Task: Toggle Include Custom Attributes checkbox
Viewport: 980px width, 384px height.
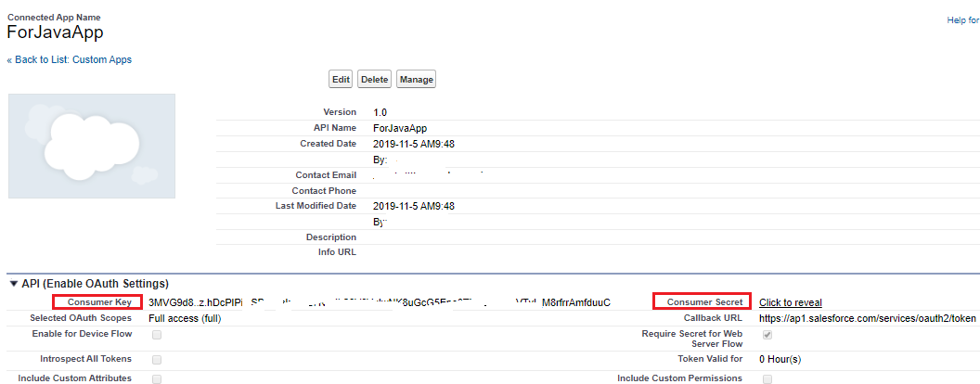Action: click(x=157, y=378)
